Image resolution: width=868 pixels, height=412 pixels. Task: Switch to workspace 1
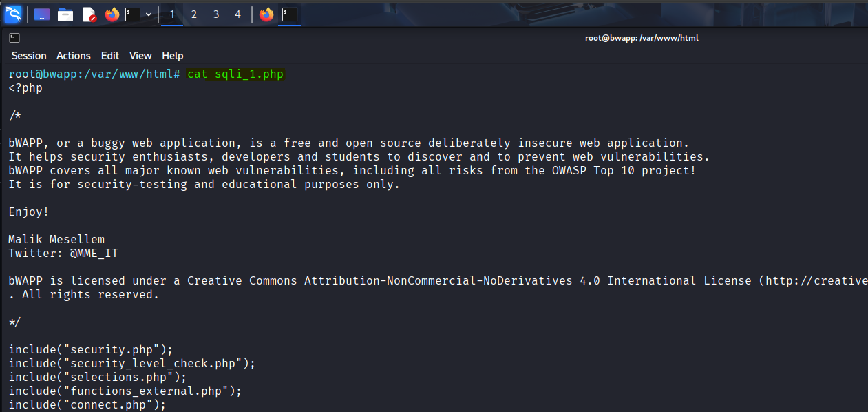[172, 14]
